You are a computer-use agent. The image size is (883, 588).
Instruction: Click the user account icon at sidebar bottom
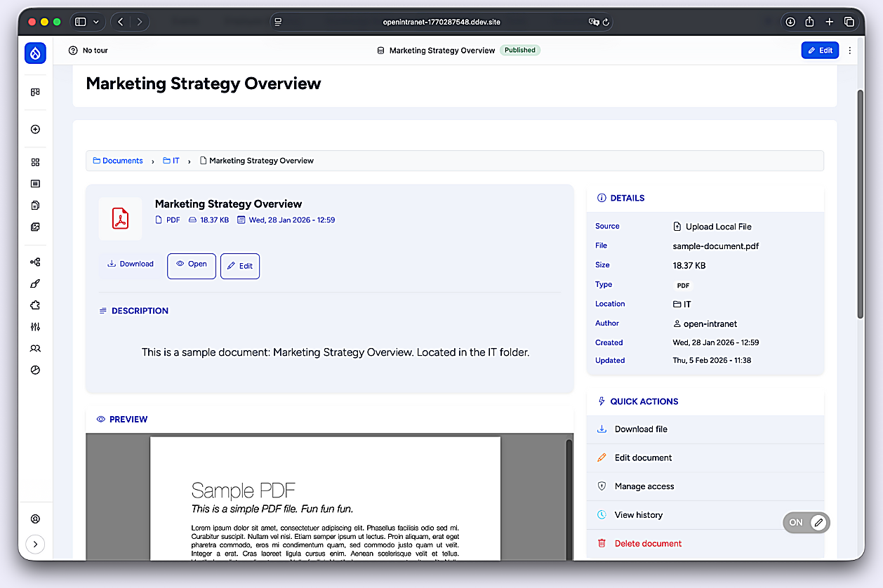pyautogui.click(x=35, y=519)
